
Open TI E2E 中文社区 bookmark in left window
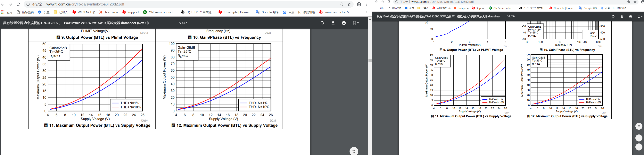[197, 12]
